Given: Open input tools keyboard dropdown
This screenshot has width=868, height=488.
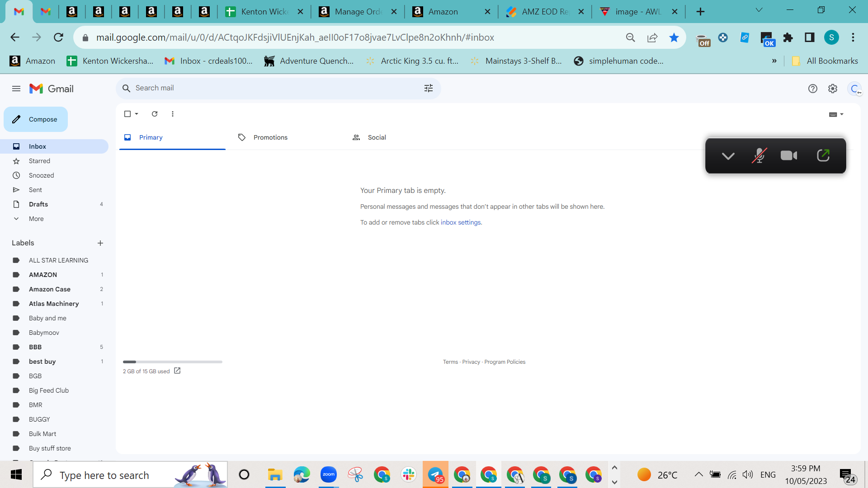Looking at the screenshot, I should (836, 114).
